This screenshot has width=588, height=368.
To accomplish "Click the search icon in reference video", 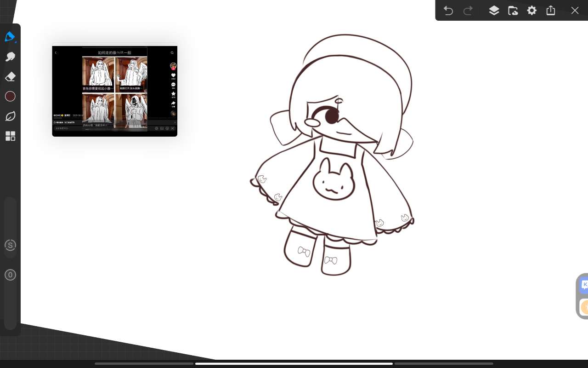I will pyautogui.click(x=172, y=53).
